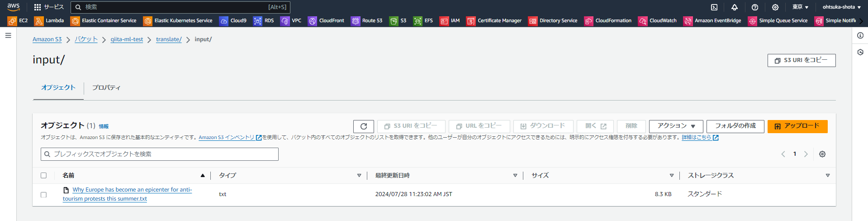868x221 pixels.
Task: Open the Why Europe tourism protests txt file
Action: click(x=127, y=194)
